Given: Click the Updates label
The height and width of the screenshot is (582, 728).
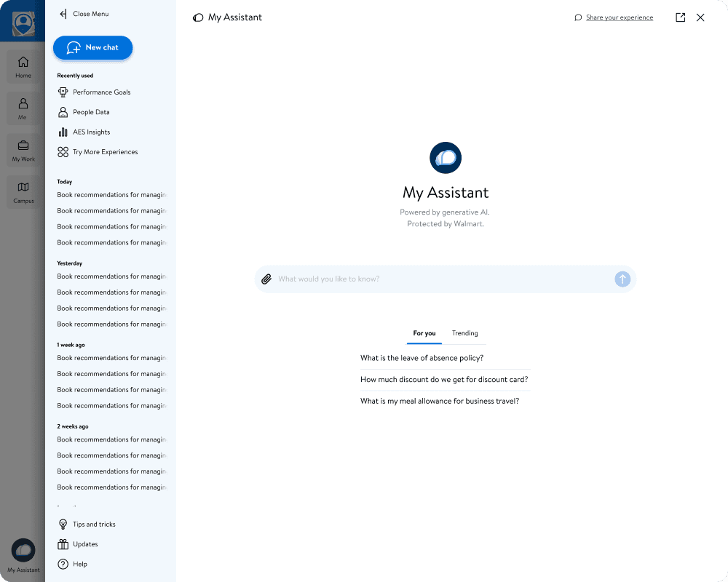Looking at the screenshot, I should (x=85, y=544).
